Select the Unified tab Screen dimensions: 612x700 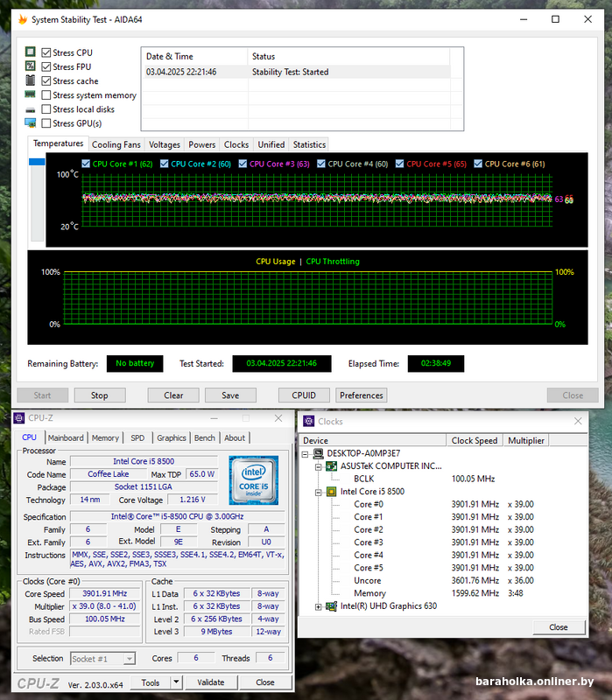(x=271, y=144)
